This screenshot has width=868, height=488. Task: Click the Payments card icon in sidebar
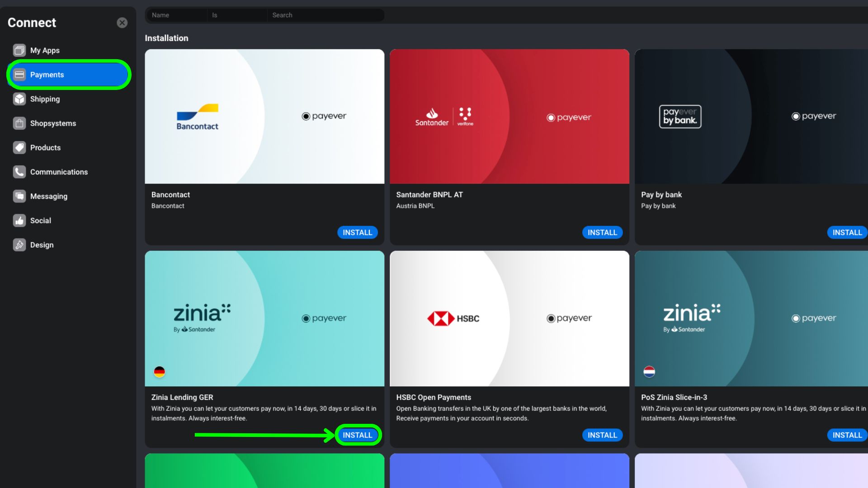(19, 75)
